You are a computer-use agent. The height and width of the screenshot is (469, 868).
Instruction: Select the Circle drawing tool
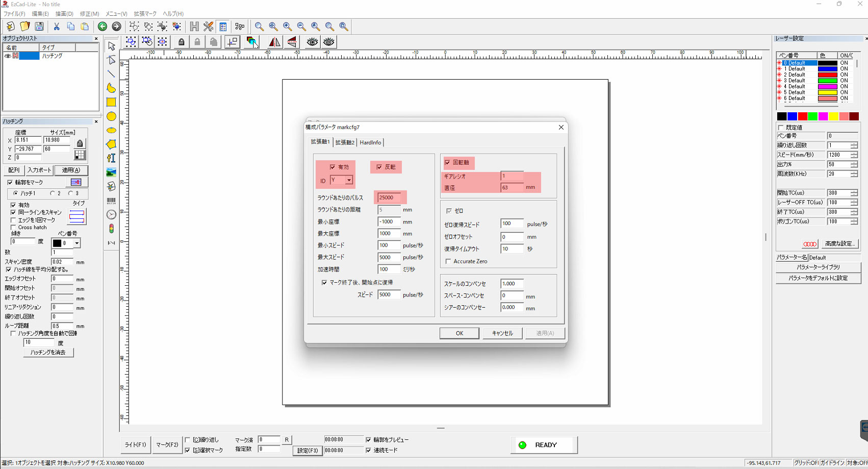pyautogui.click(x=111, y=116)
